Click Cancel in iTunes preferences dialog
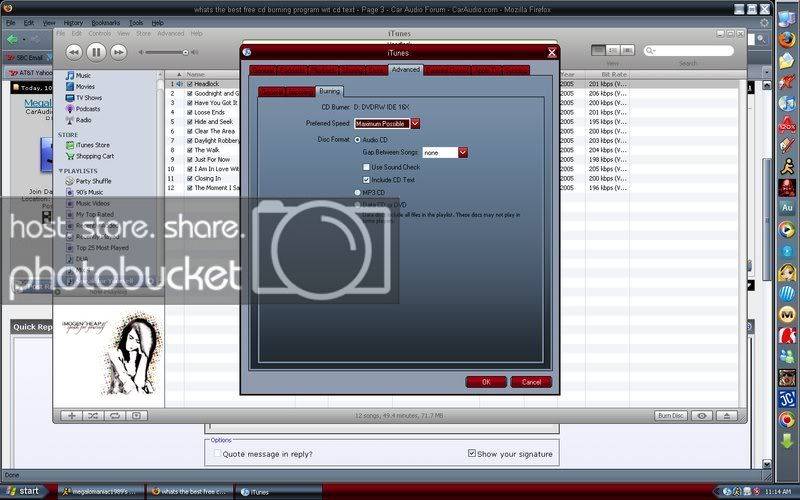This screenshot has height=500, width=800. [531, 382]
